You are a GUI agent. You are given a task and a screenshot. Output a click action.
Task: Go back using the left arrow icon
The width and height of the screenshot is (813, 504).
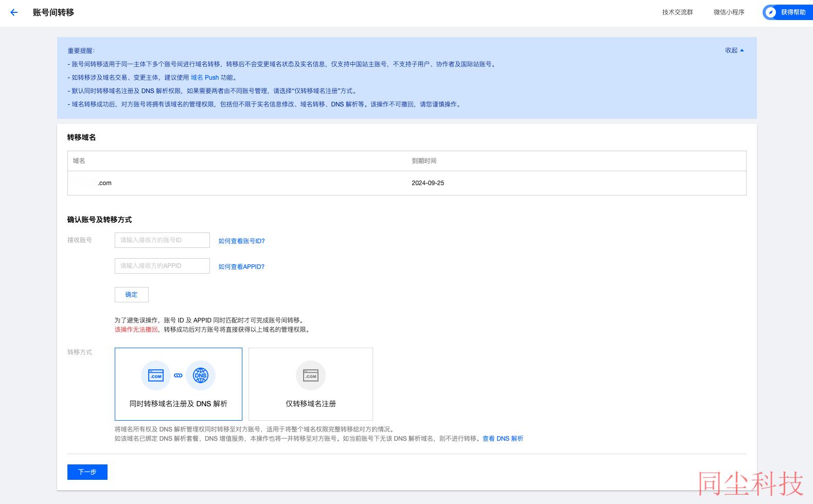[x=14, y=12]
